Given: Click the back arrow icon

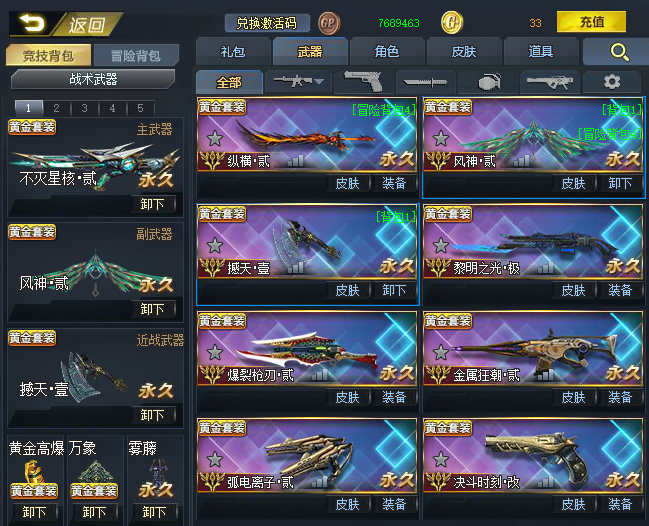Looking at the screenshot, I should pos(32,23).
